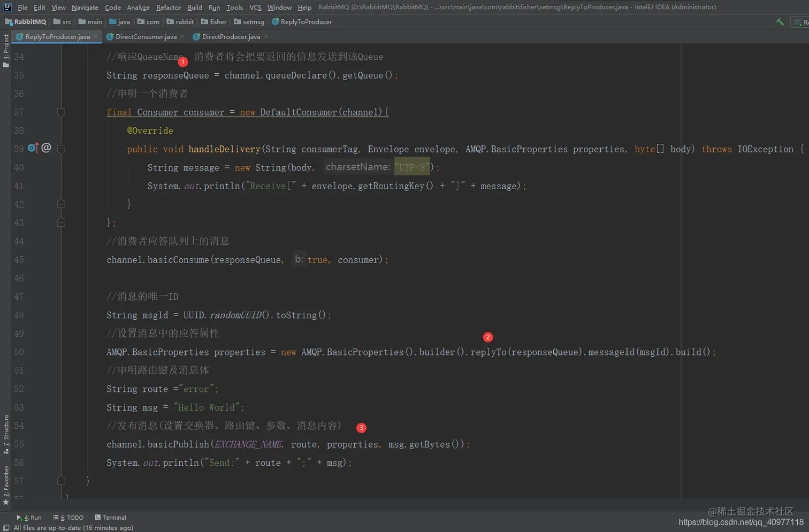Click the responseQueue variable on line 35
Image resolution: width=809 pixels, height=532 pixels.
[x=175, y=75]
